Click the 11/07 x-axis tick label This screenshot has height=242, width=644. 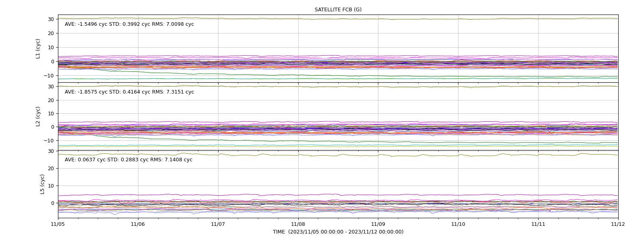[218, 224]
